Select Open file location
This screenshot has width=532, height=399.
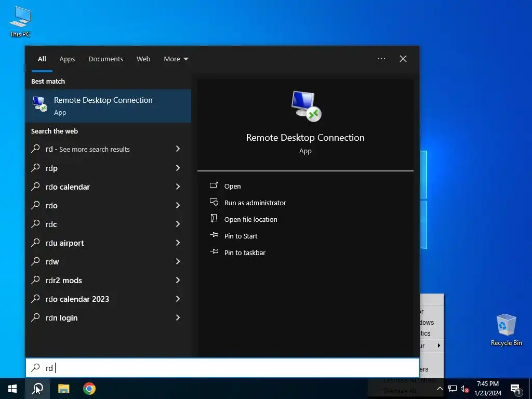click(x=251, y=220)
